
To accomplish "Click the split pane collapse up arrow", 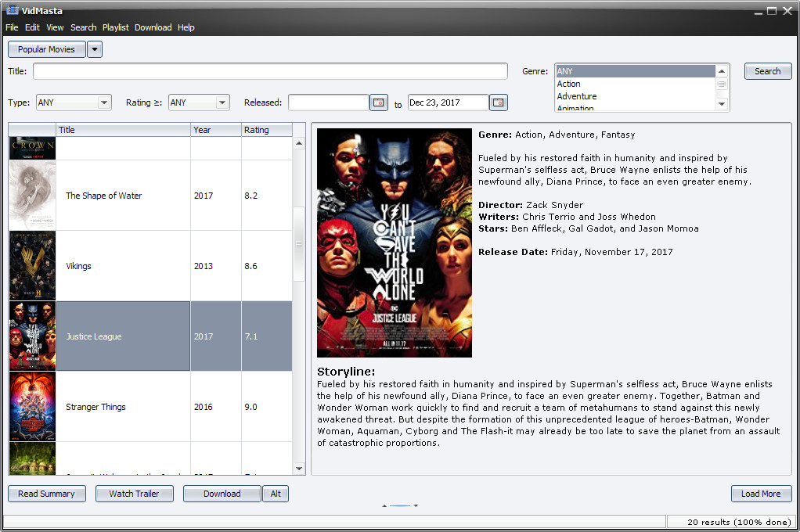I will pos(384,505).
